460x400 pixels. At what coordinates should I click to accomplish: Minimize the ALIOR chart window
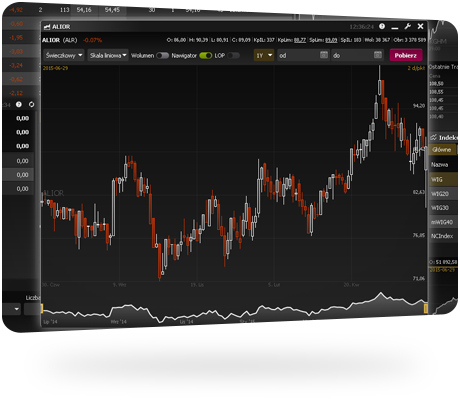[x=395, y=28]
